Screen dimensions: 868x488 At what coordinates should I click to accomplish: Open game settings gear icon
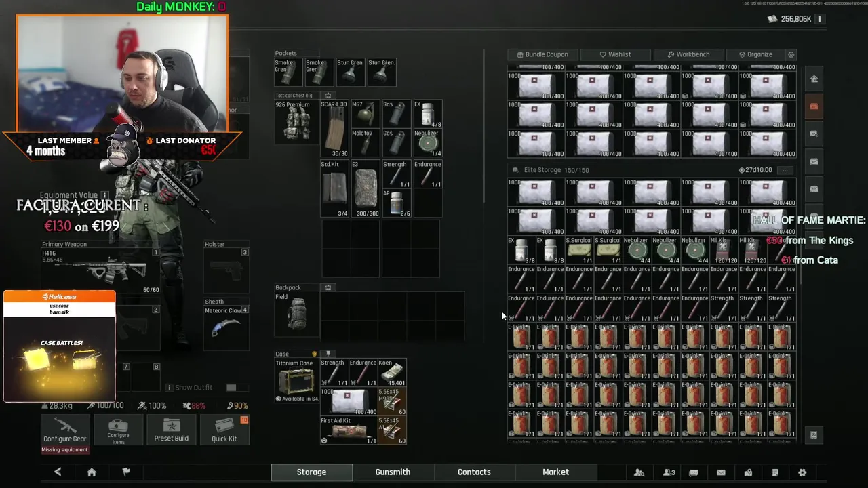tap(802, 472)
